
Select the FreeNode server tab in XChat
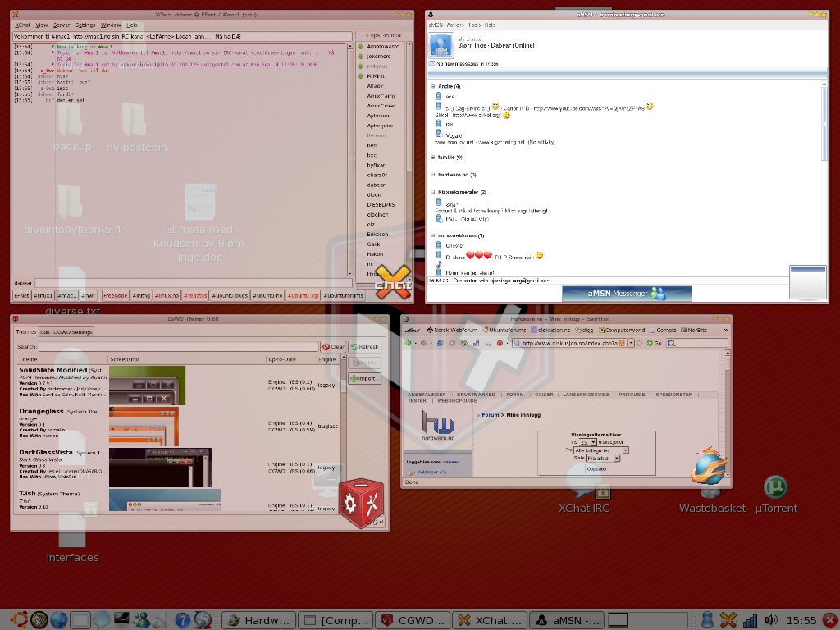(x=115, y=295)
